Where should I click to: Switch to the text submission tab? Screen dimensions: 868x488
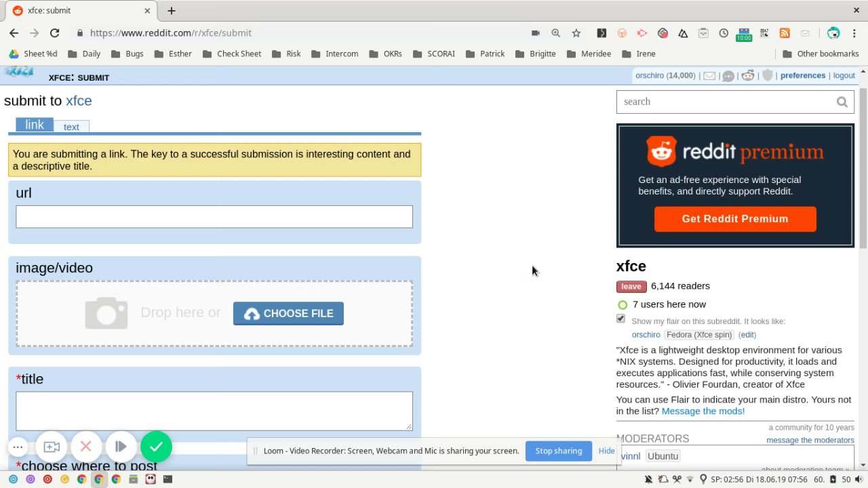coord(71,127)
